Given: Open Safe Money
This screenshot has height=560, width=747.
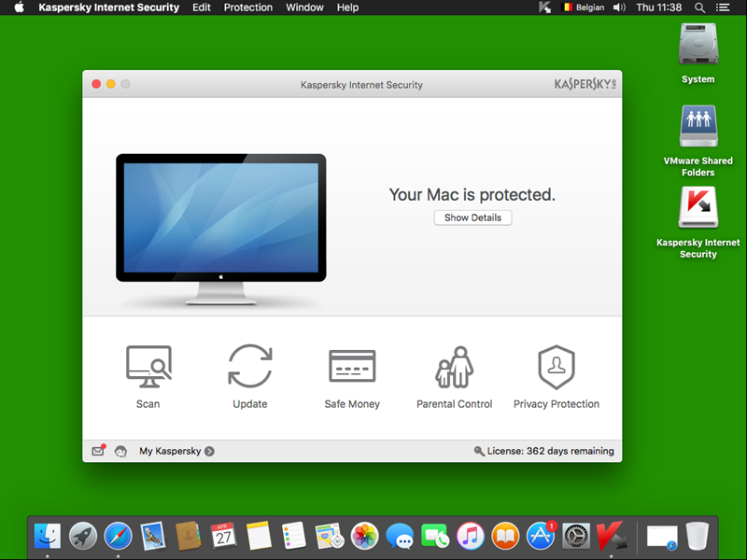Looking at the screenshot, I should [x=351, y=367].
